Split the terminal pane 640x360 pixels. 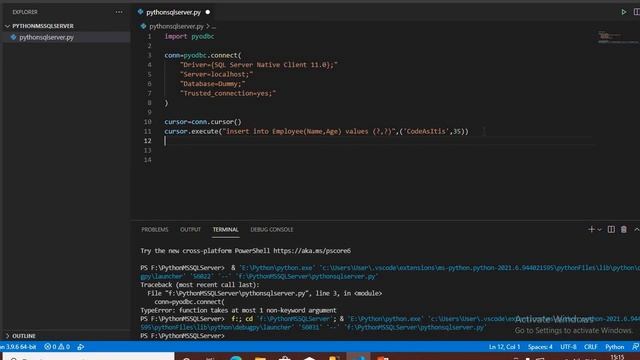click(x=611, y=229)
